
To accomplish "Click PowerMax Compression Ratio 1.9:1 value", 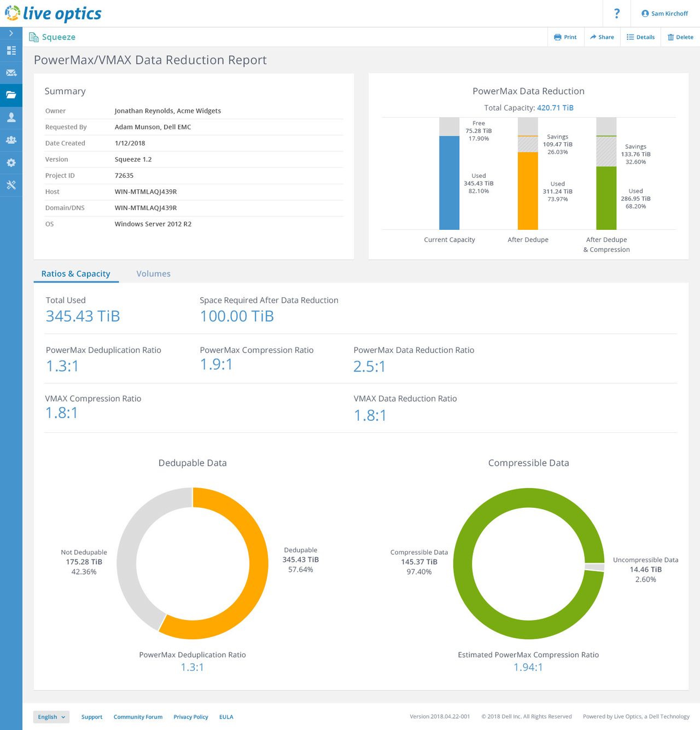I will (x=217, y=364).
